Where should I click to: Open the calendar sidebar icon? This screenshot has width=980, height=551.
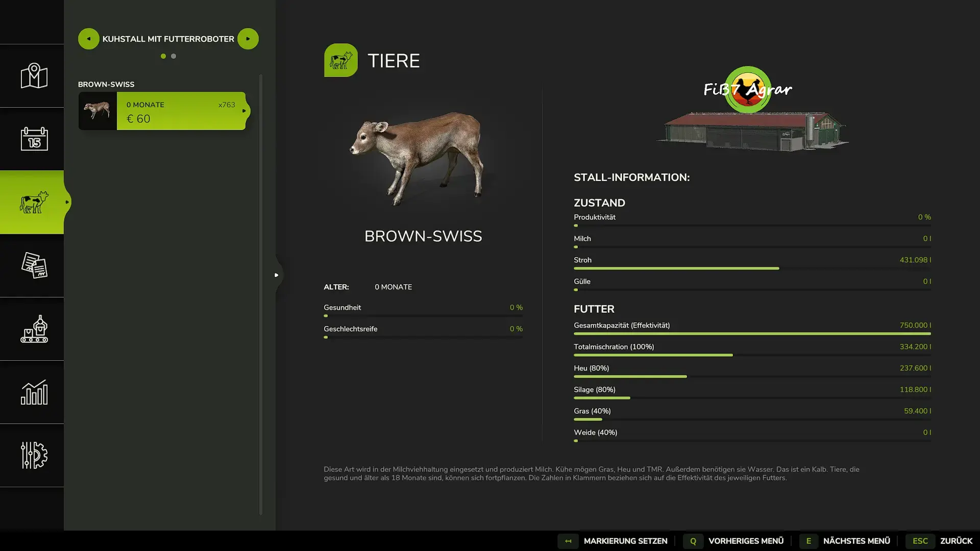pyautogui.click(x=34, y=139)
